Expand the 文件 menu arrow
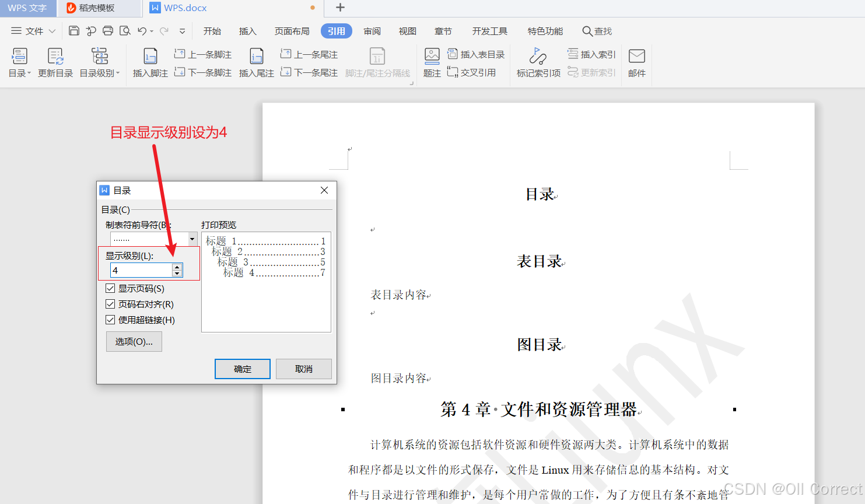This screenshot has height=504, width=865. coord(52,31)
